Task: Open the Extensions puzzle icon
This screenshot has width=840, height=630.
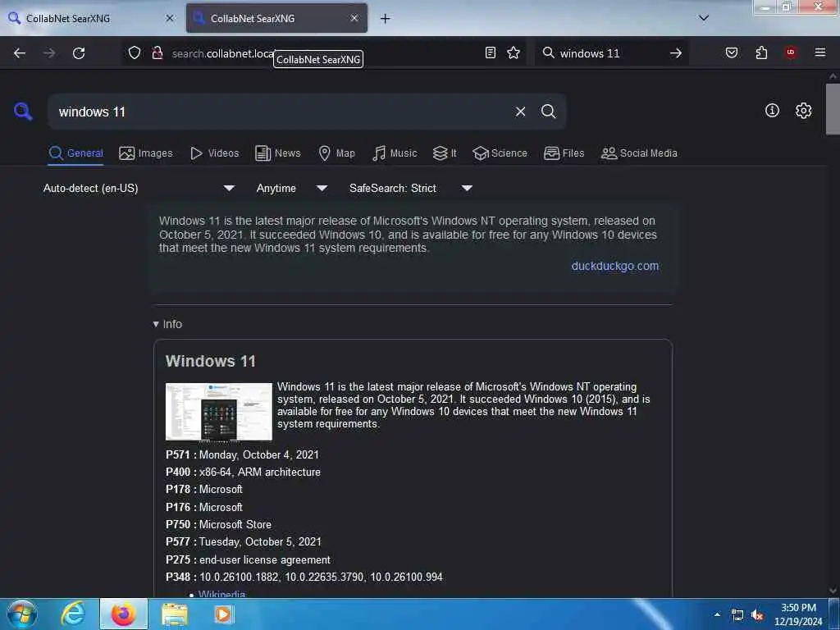Action: [761, 52]
